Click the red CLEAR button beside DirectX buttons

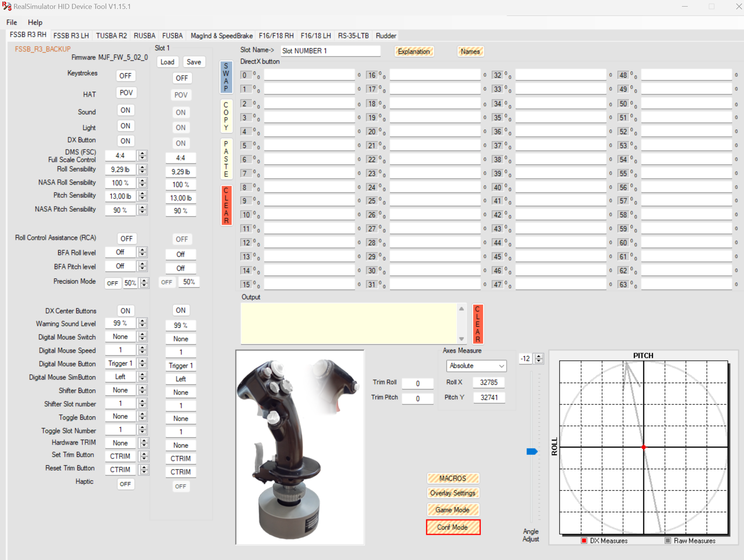pyautogui.click(x=226, y=205)
